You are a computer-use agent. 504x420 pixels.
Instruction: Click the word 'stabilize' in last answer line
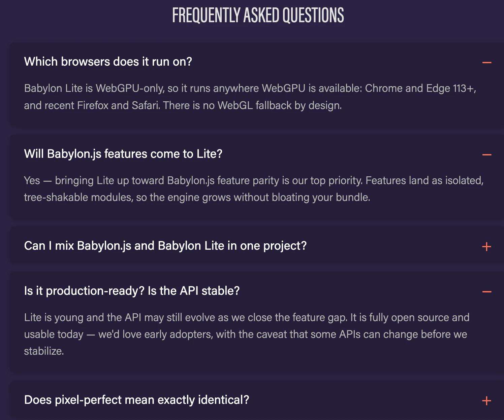point(44,351)
